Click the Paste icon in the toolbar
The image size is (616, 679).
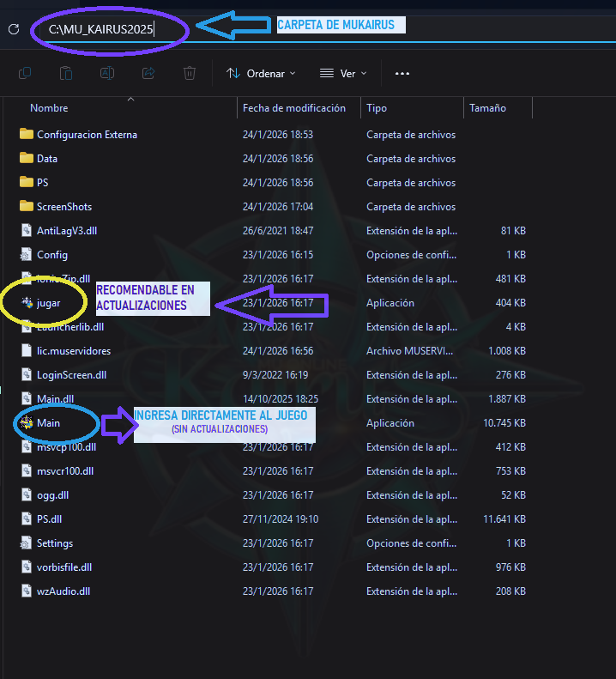coord(66,74)
